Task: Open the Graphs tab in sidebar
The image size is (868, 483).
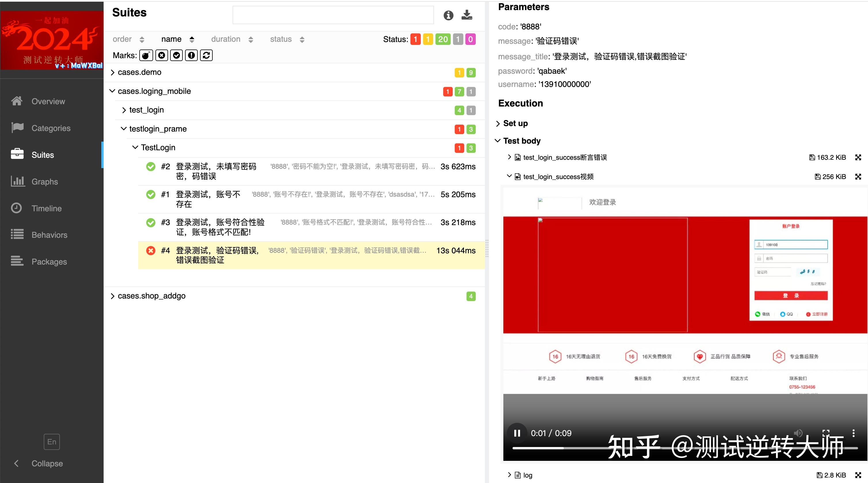Action: 45,181
